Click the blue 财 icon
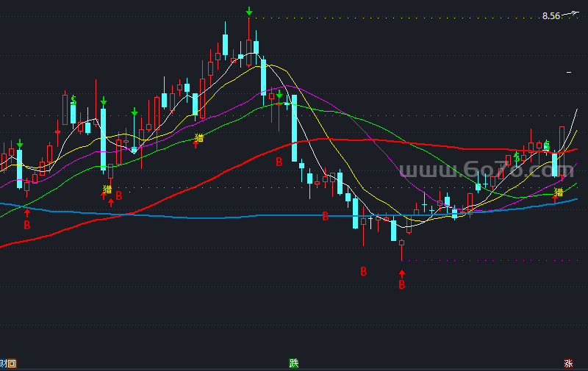This screenshot has height=371, width=588. click(x=4, y=363)
